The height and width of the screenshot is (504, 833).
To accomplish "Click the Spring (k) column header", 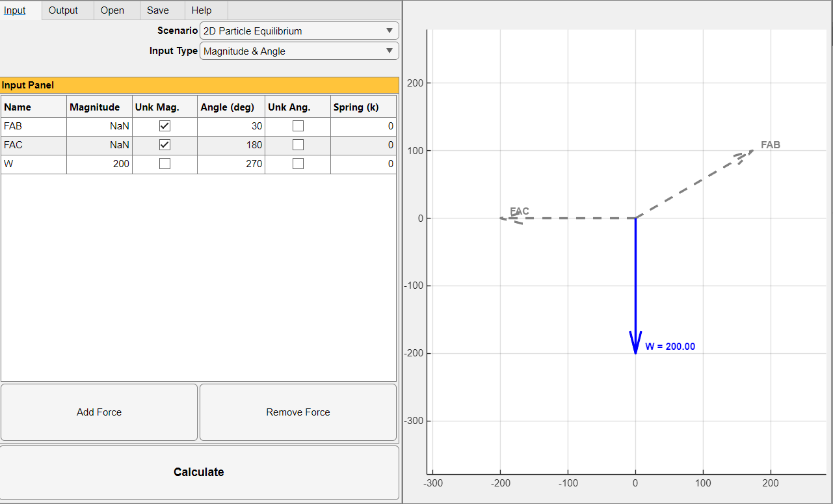I will click(364, 107).
